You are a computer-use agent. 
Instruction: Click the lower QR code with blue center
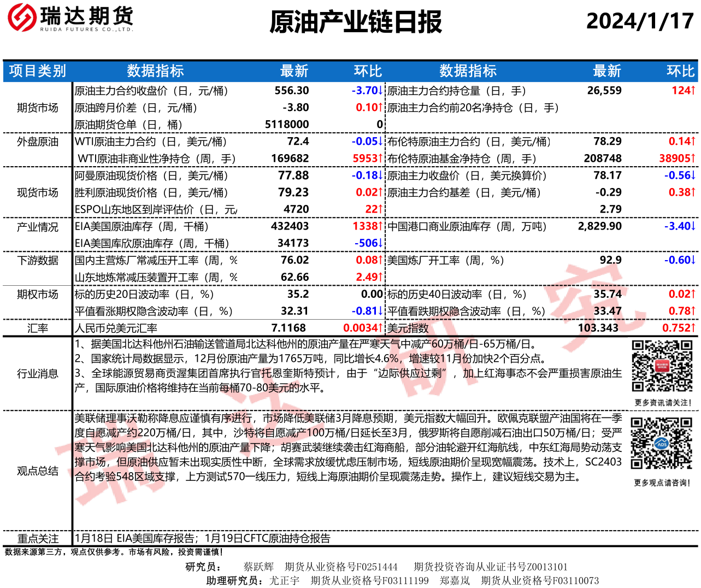tap(661, 444)
